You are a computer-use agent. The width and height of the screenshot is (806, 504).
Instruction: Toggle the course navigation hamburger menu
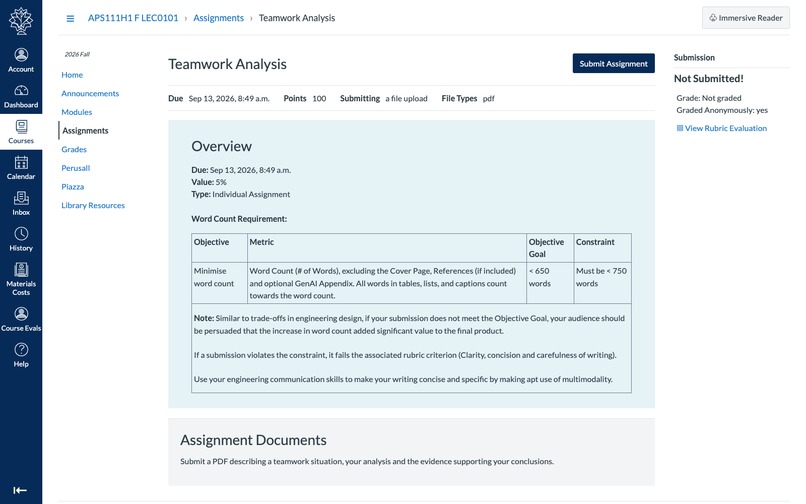[x=70, y=19]
